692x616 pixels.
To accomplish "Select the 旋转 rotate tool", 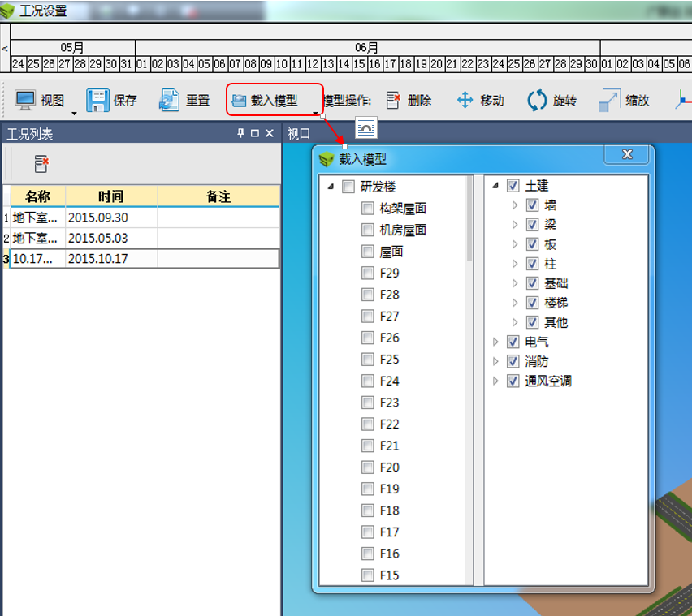I will [552, 101].
